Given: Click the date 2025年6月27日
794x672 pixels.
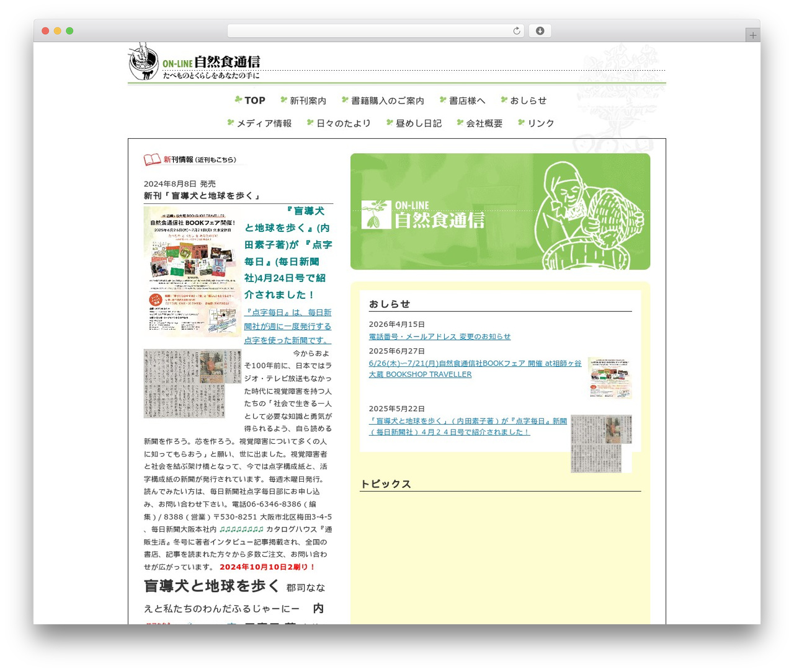Looking at the screenshot, I should (397, 351).
